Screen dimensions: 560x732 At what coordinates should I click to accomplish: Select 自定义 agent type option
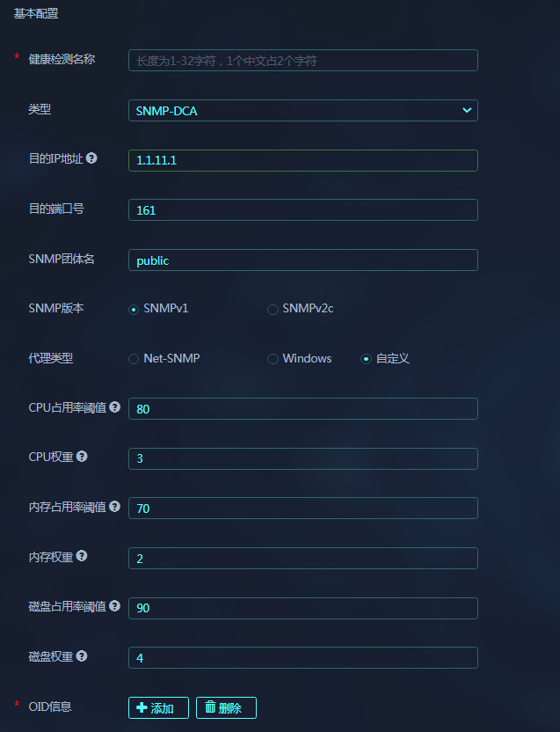(x=366, y=359)
